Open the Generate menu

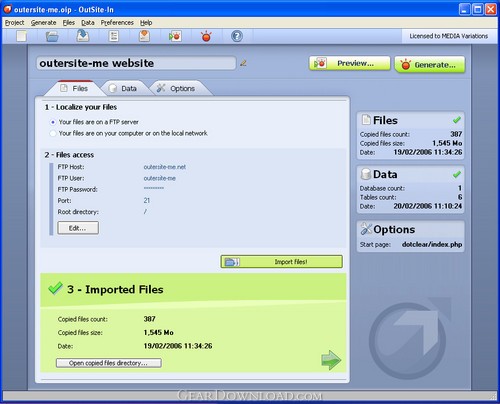(x=43, y=23)
